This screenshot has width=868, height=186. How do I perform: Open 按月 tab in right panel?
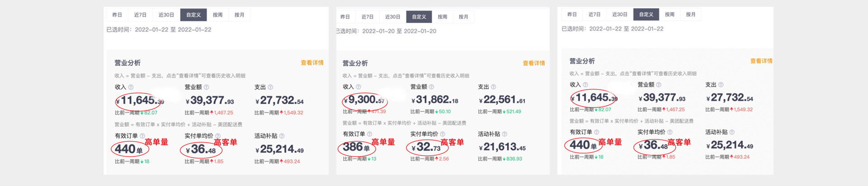click(691, 14)
